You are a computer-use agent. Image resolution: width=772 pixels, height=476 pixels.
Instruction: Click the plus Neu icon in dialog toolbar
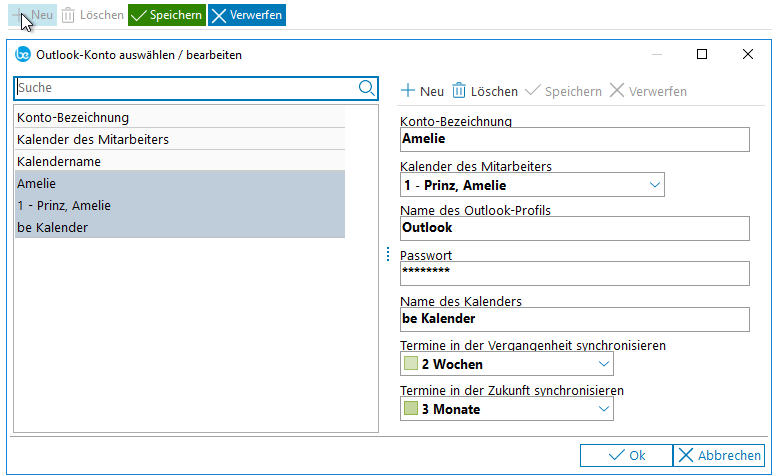tap(408, 91)
